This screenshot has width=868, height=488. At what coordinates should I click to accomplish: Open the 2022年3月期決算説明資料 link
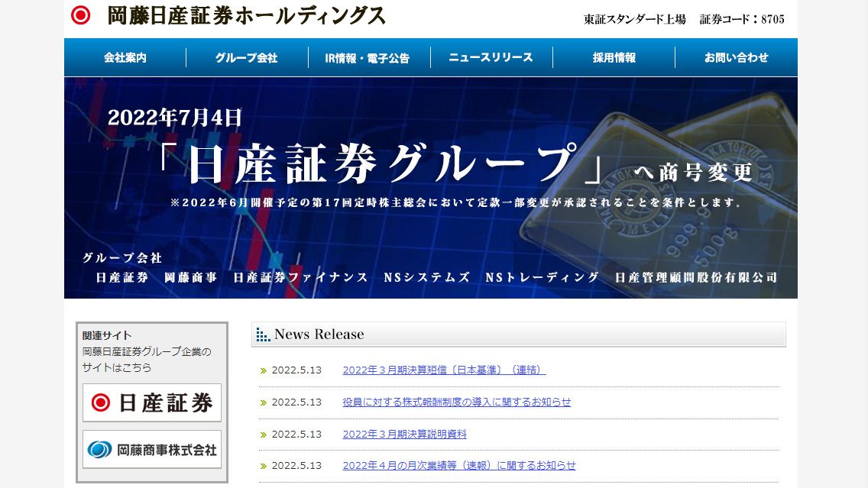click(x=405, y=435)
